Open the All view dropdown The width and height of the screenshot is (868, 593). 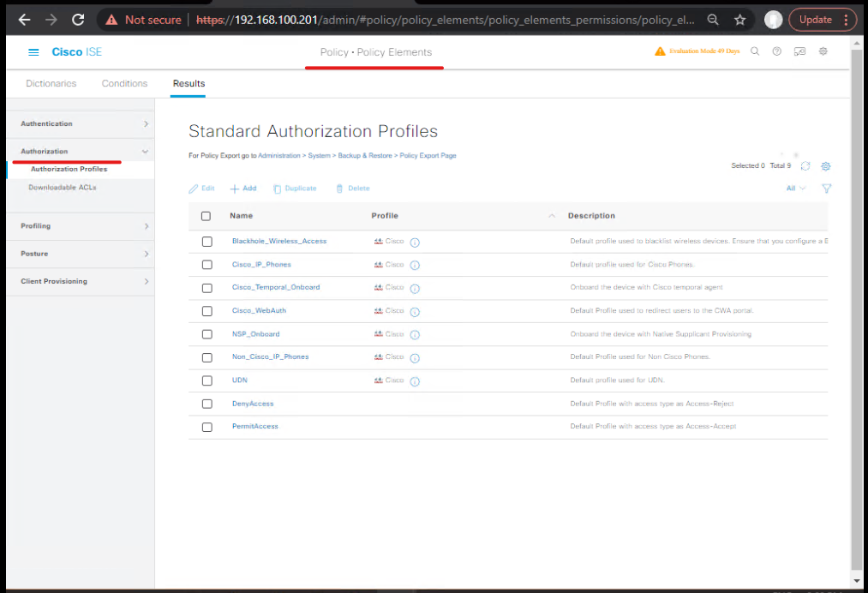(x=795, y=189)
